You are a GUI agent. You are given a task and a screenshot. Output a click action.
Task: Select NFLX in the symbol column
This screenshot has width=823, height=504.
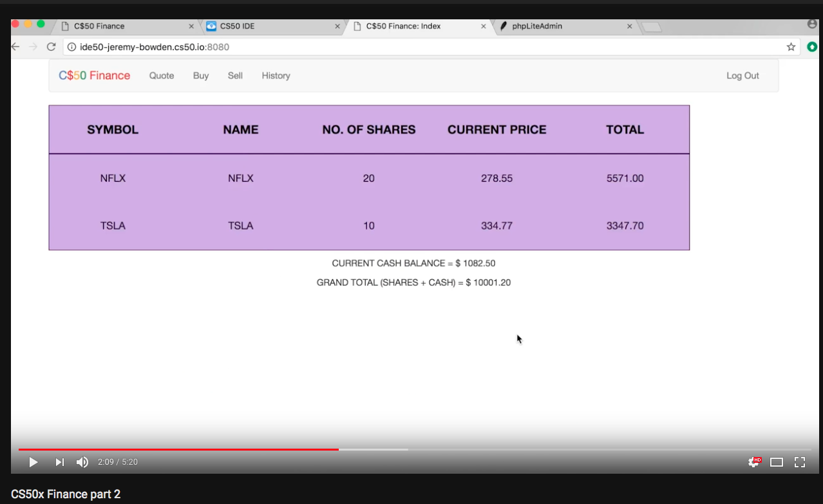(113, 178)
